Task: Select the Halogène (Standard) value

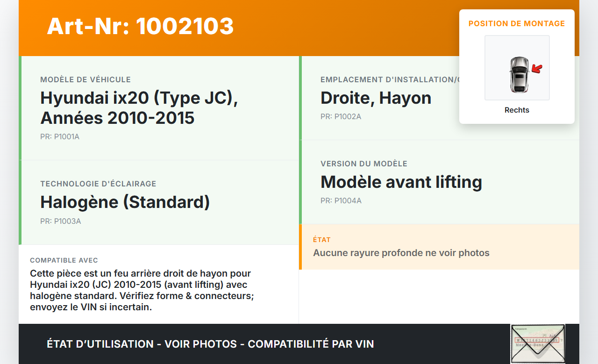Action: pos(125,202)
